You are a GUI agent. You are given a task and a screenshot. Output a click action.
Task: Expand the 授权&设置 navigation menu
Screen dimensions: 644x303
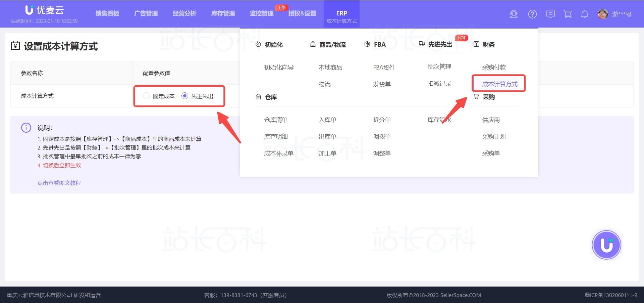(302, 13)
